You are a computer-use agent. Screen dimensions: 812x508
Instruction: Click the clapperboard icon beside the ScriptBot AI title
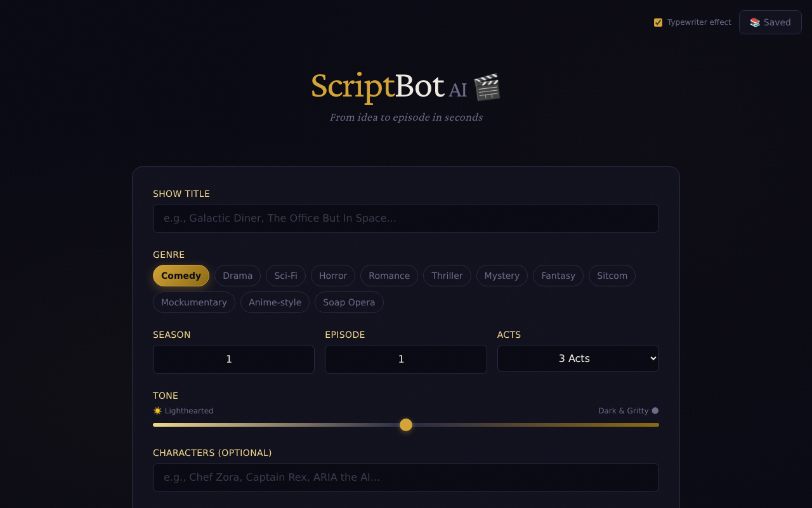click(x=488, y=88)
